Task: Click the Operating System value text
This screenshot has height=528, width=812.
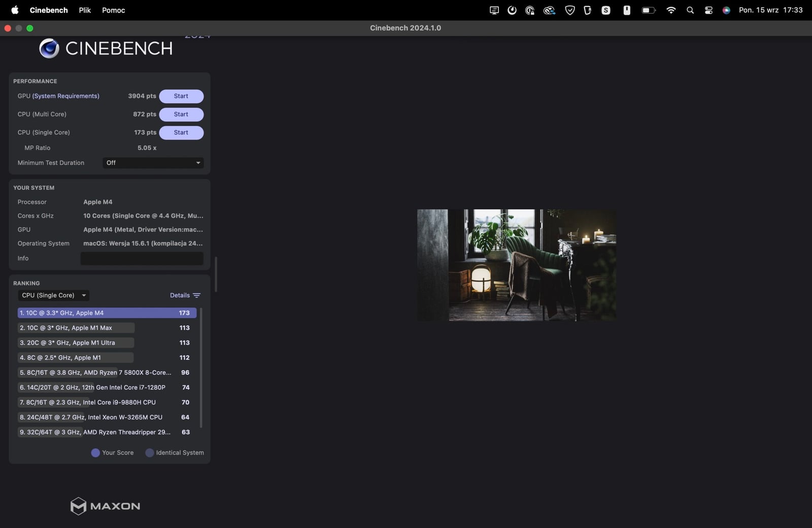Action: (143, 243)
